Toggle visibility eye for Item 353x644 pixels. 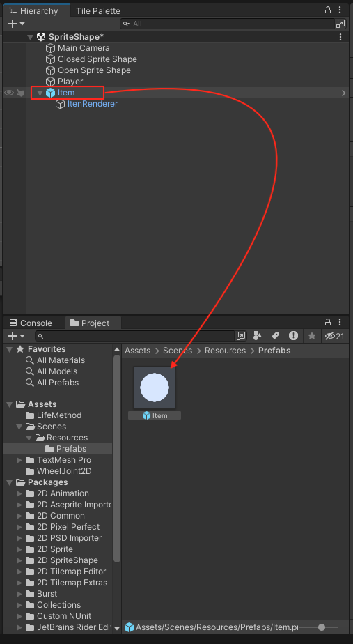click(9, 93)
